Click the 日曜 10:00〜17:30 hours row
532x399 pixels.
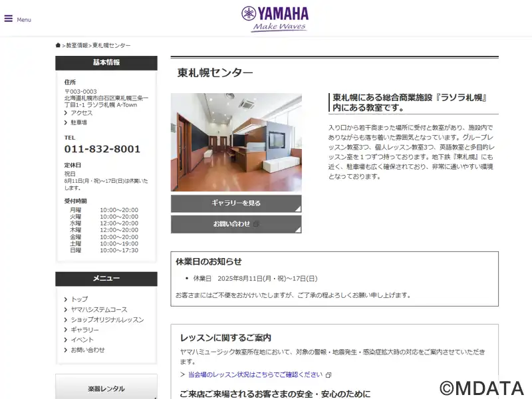tap(104, 251)
